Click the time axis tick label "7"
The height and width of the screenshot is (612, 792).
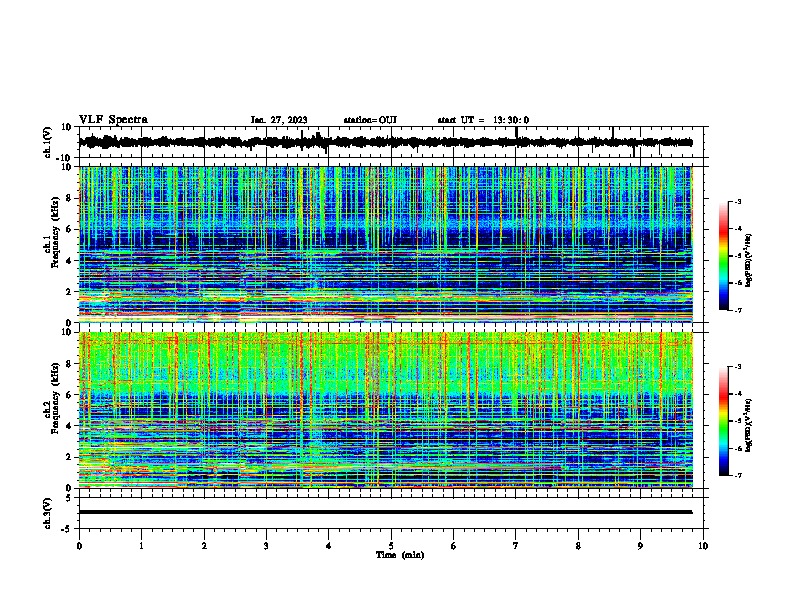tap(516, 546)
